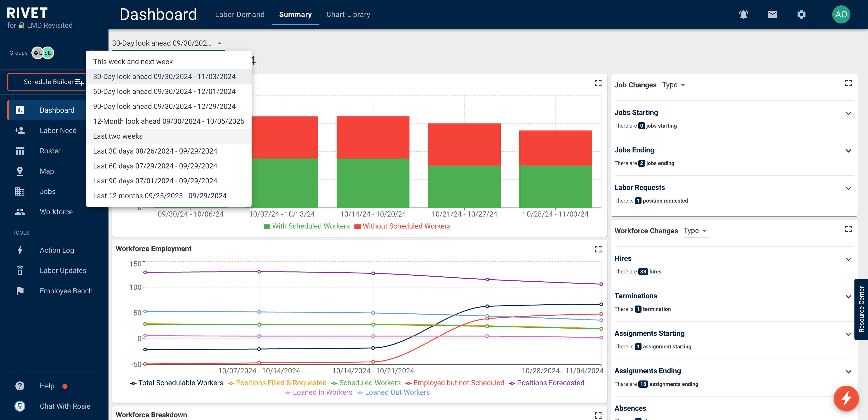The height and width of the screenshot is (420, 868).
Task: Click the Help question mark icon
Action: pyautogui.click(x=20, y=386)
